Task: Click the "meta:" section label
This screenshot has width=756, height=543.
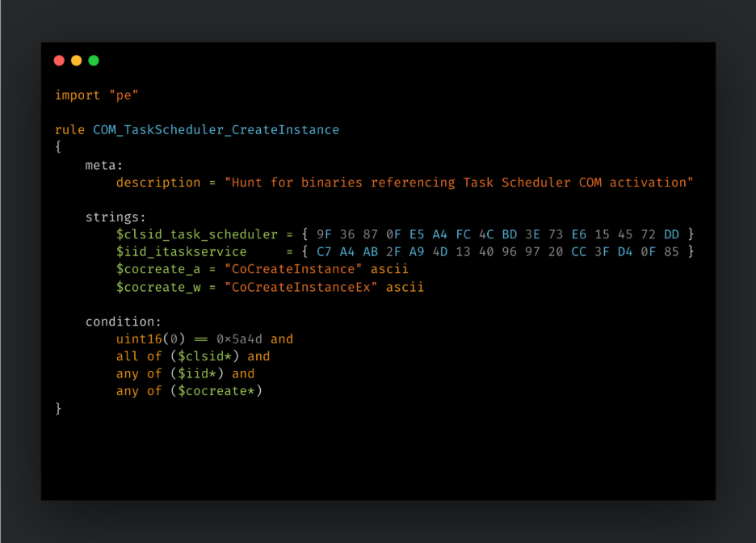Action: 104,166
